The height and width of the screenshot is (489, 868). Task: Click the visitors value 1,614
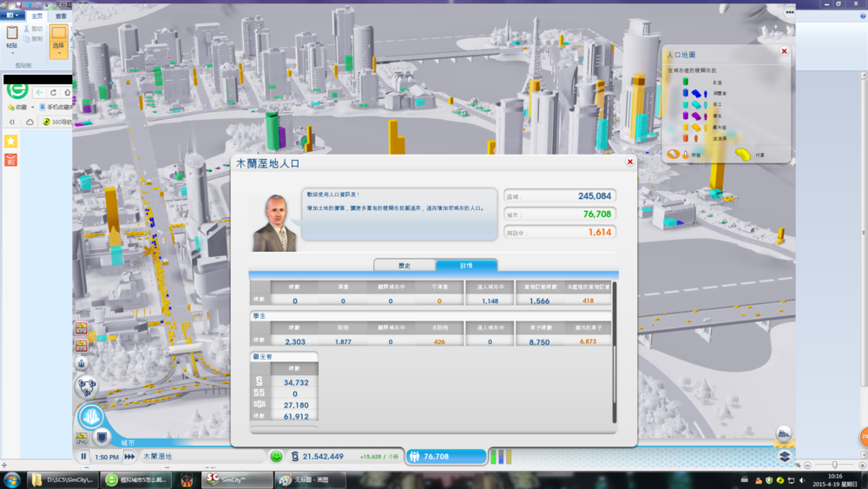click(600, 232)
